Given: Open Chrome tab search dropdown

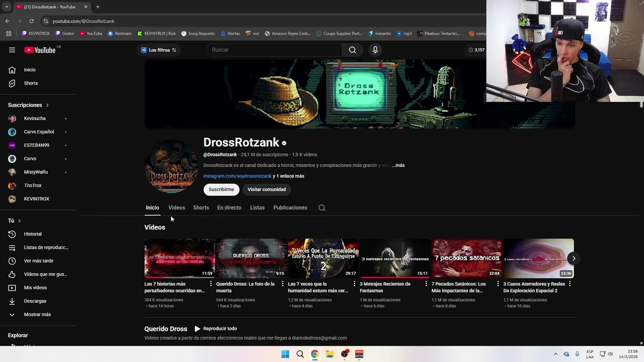Looking at the screenshot, I should [x=7, y=7].
